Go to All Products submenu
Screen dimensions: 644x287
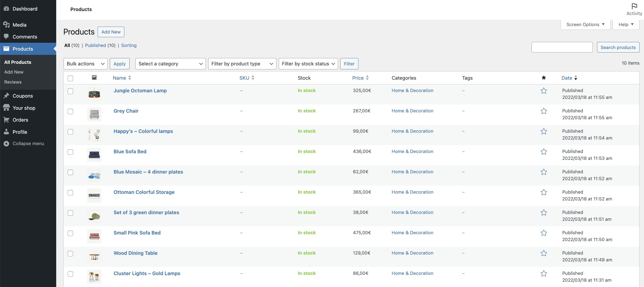pos(18,62)
